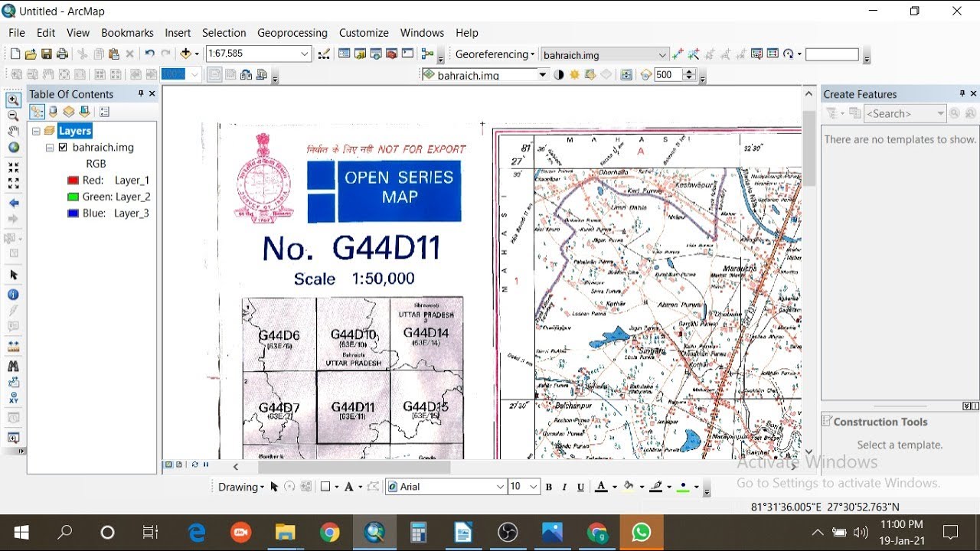Switch to List By Visibility
This screenshot has width=980, height=551.
(69, 112)
